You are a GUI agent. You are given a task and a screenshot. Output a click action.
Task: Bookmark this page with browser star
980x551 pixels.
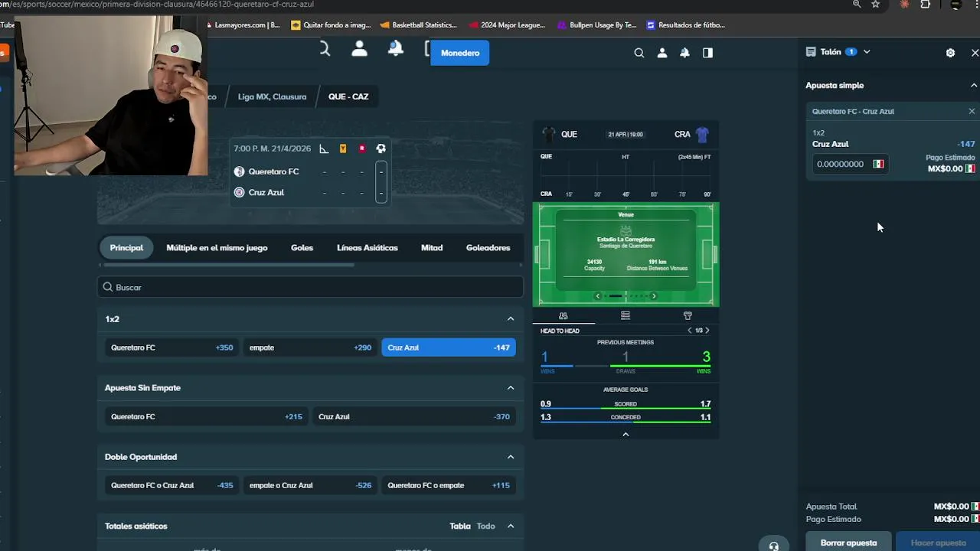click(x=876, y=4)
